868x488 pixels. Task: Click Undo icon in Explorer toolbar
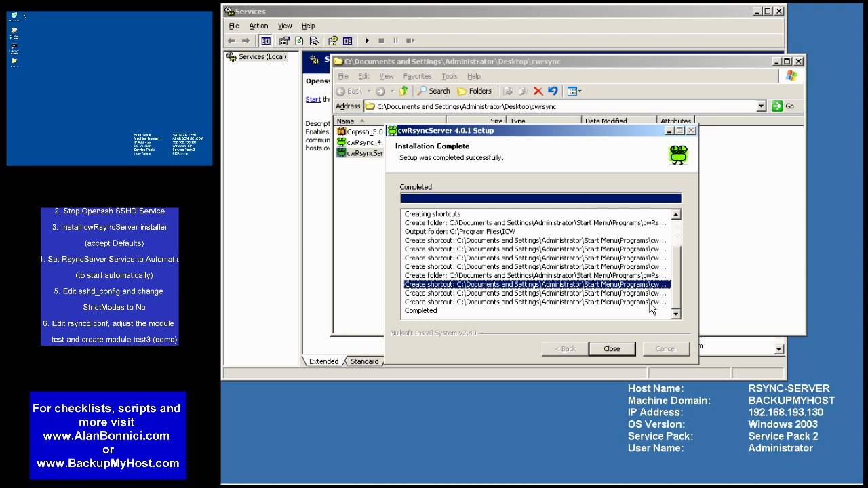coord(553,91)
